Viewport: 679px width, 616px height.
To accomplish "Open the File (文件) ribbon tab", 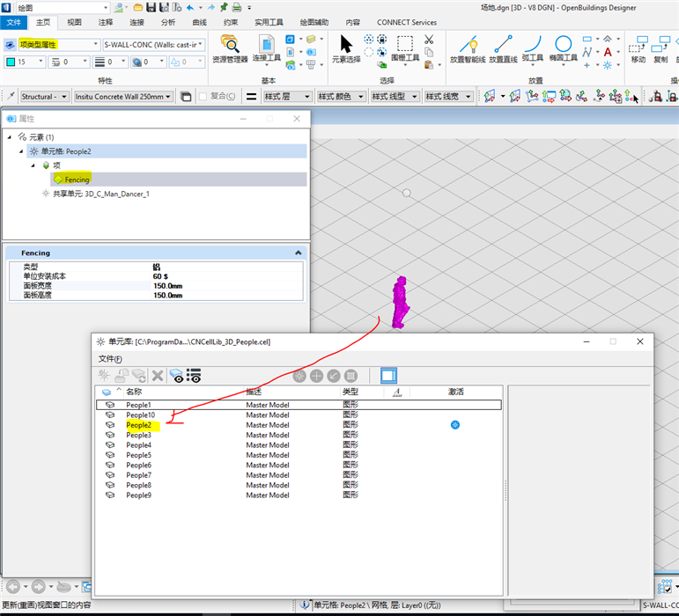I will point(13,23).
